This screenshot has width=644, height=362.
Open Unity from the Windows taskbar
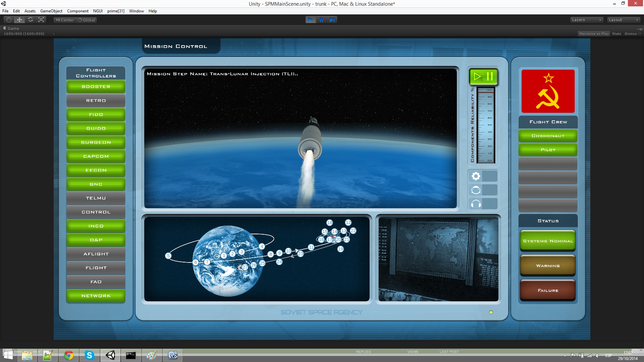tap(110, 355)
